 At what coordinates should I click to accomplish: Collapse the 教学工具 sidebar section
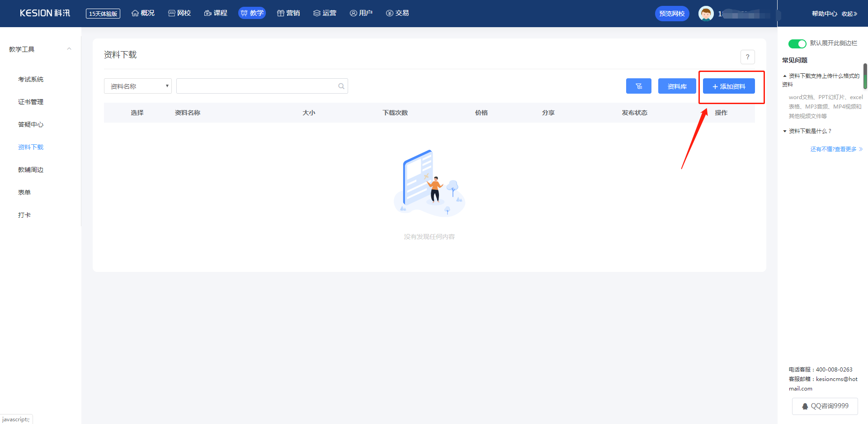[x=69, y=49]
